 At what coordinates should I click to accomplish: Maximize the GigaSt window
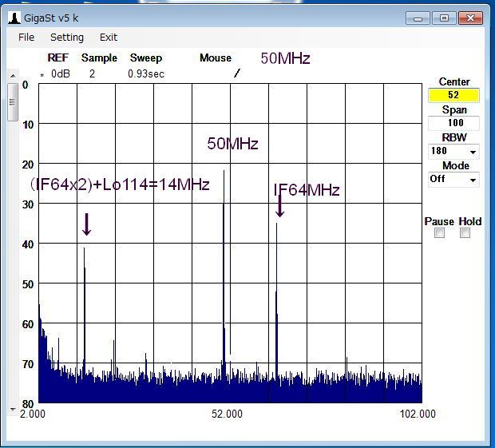tap(444, 18)
